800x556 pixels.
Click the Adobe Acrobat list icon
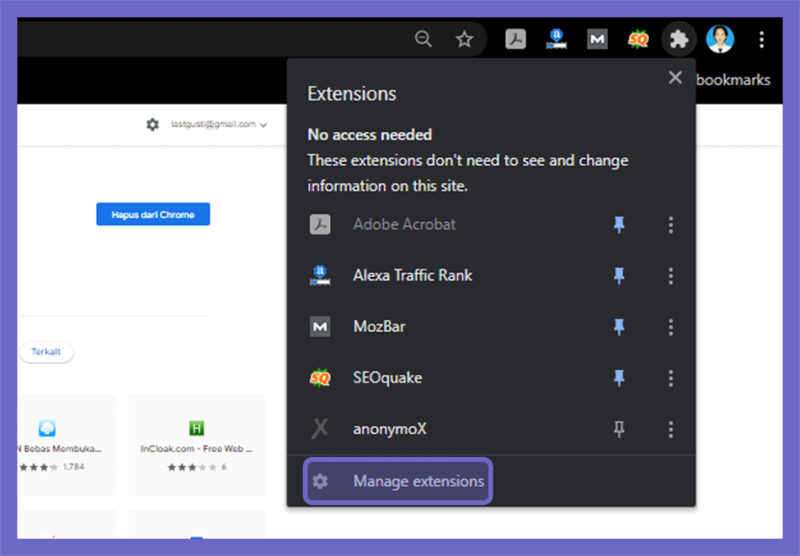click(320, 224)
